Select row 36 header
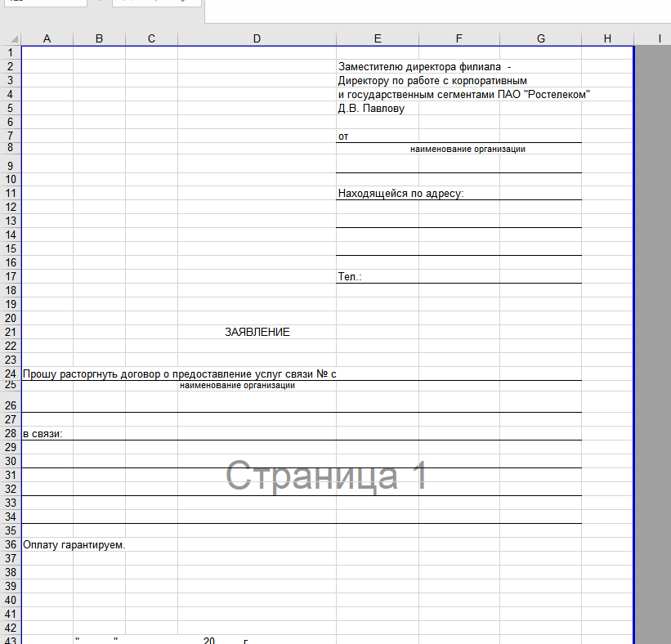 pyautogui.click(x=10, y=544)
